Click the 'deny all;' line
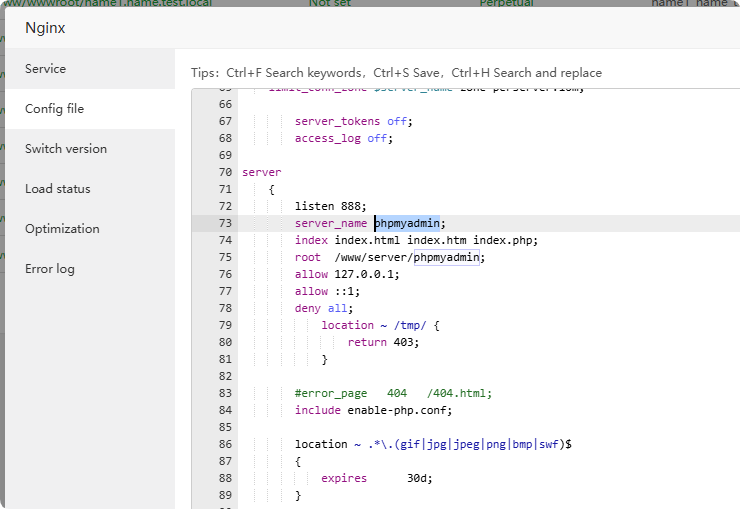Image resolution: width=740 pixels, height=509 pixels. (x=324, y=308)
